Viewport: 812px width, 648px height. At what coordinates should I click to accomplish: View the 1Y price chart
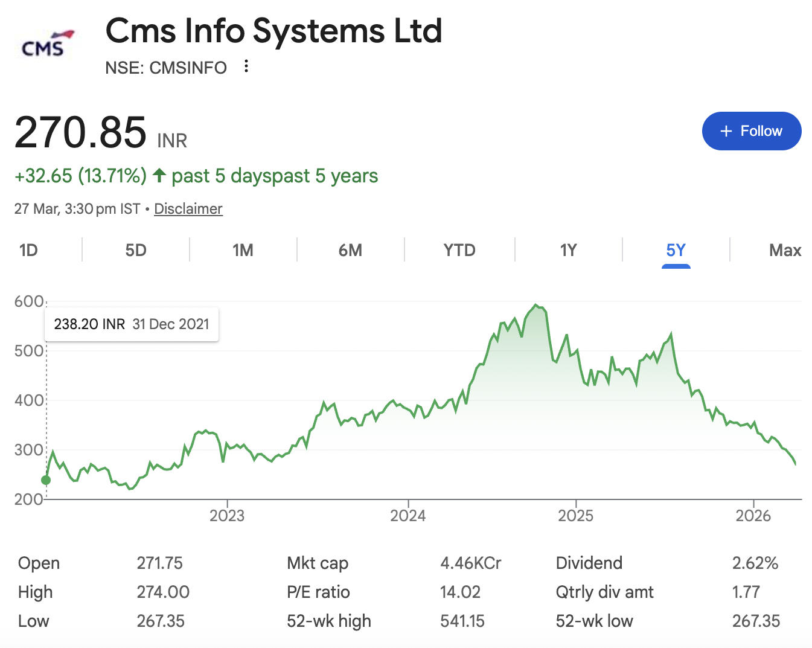(x=568, y=250)
